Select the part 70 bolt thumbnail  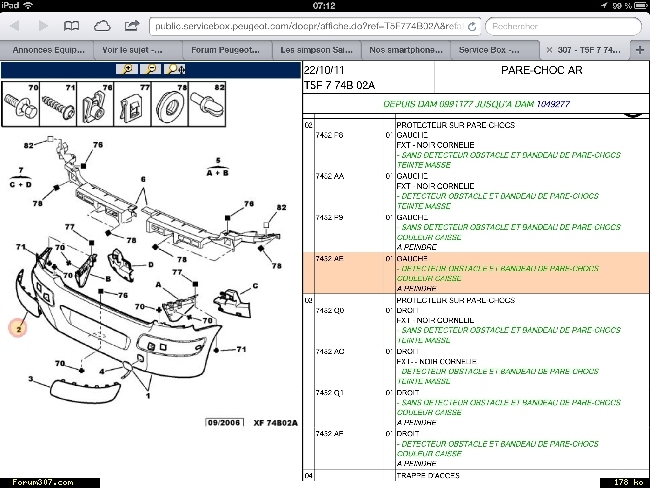click(x=21, y=104)
